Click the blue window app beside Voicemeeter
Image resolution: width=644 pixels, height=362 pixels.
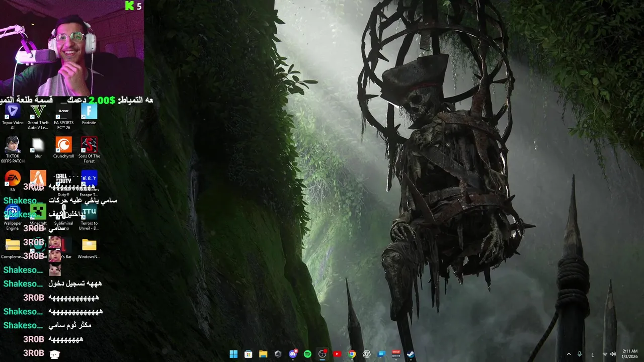coord(382,354)
